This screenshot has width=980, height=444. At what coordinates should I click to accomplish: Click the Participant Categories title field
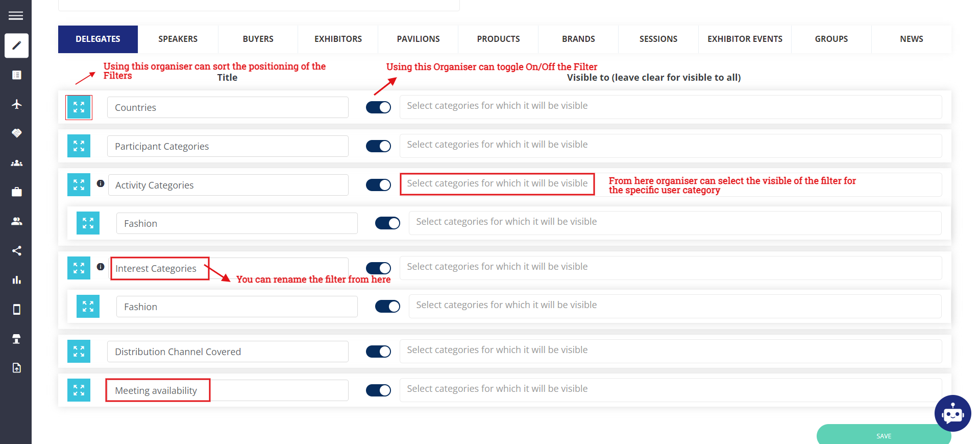coord(228,146)
